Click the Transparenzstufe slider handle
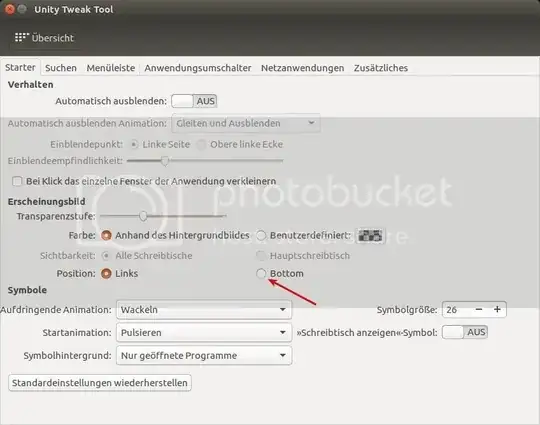The image size is (540, 425). click(143, 216)
